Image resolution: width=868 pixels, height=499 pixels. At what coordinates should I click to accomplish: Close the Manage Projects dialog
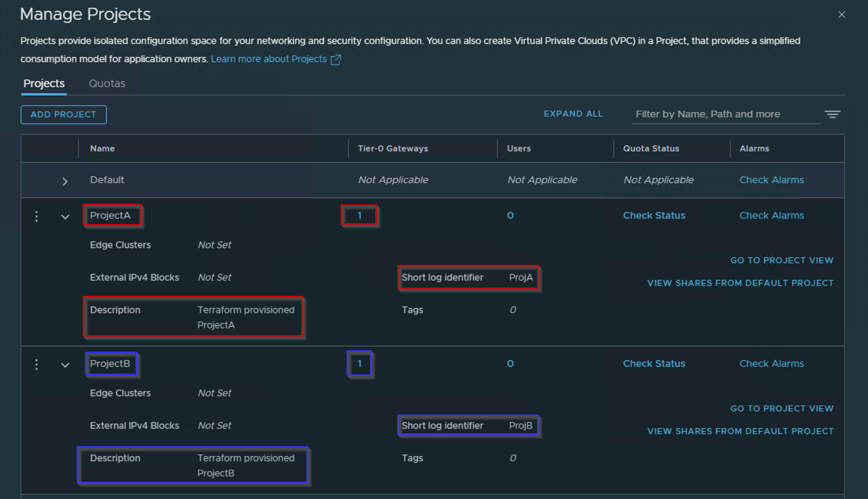coord(842,15)
